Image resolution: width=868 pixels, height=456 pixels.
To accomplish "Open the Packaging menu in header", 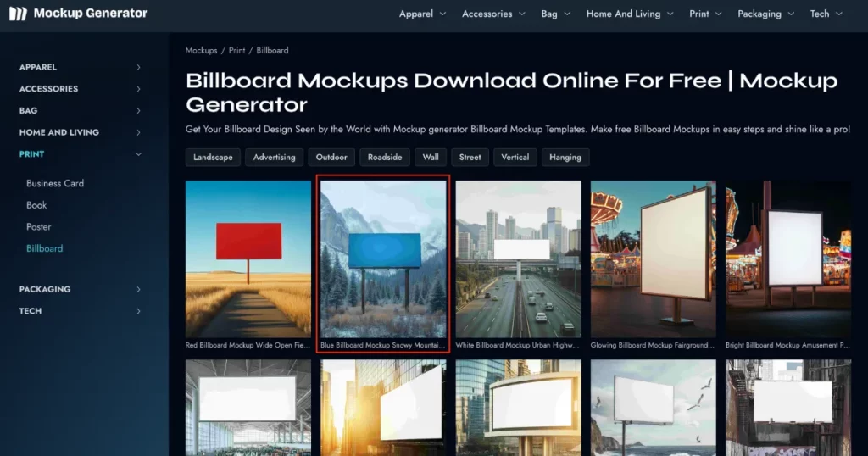I will click(766, 14).
